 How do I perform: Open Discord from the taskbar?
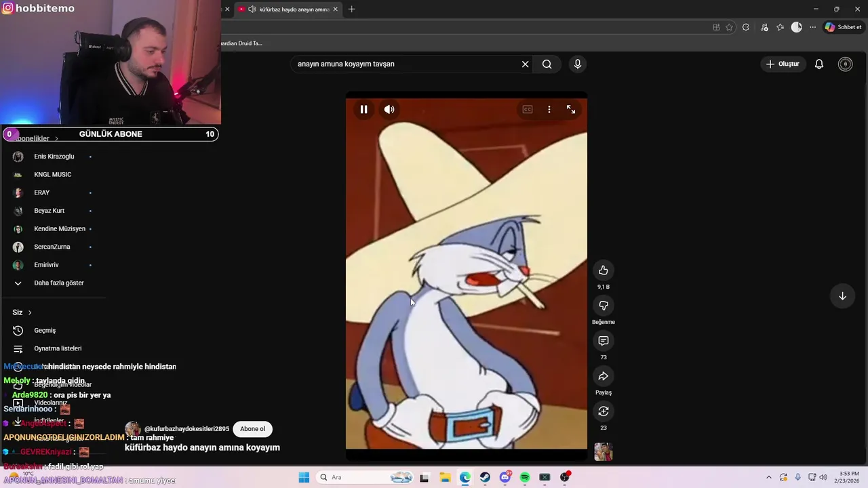coord(505,477)
